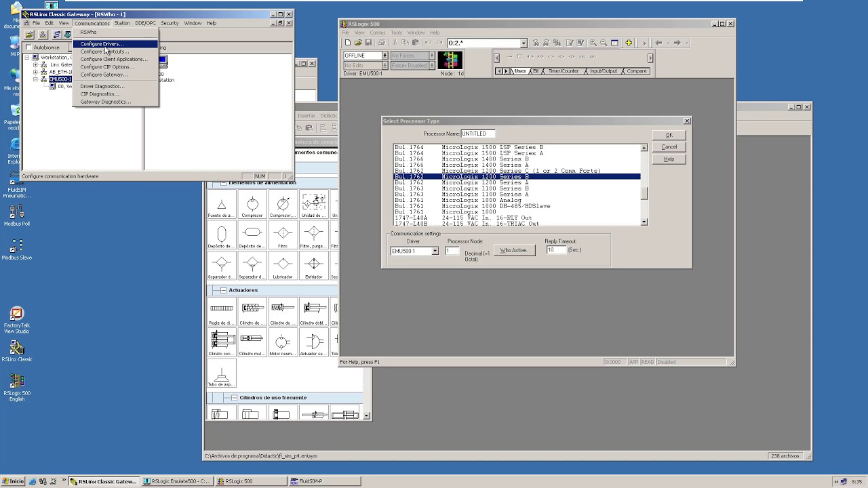Switch to the Timer/Counter instruction tab
This screenshot has width=868, height=488.
(x=563, y=71)
